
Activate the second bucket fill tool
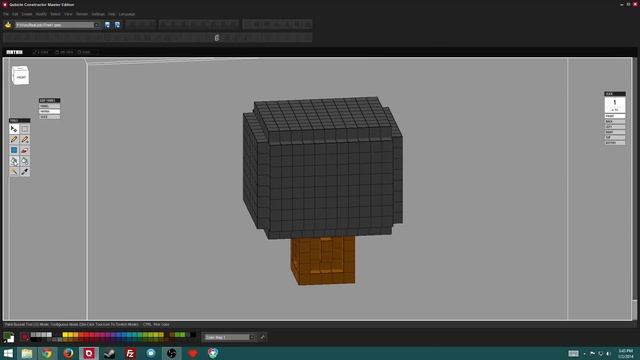click(x=24, y=161)
